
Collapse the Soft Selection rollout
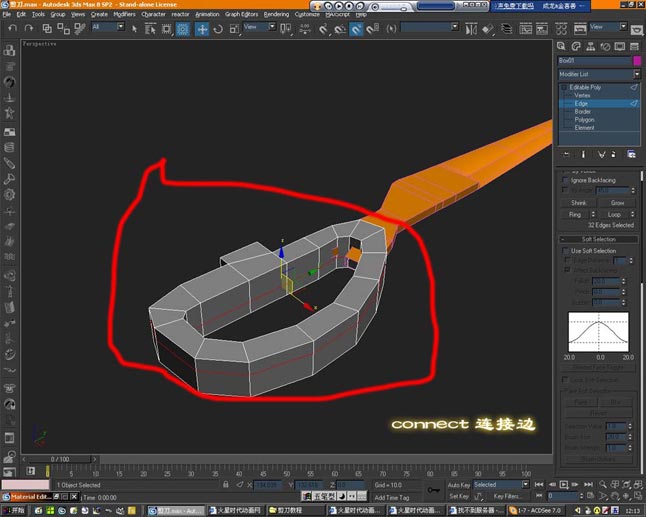598,239
